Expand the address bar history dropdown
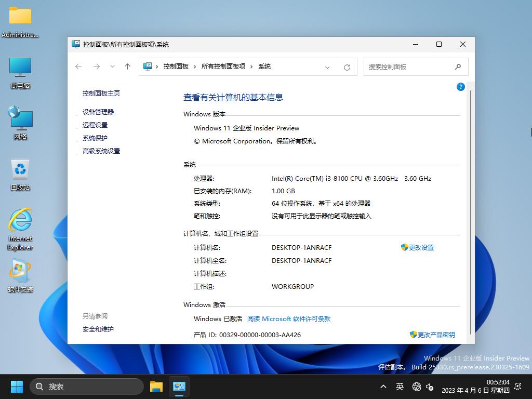Viewport: 532px width, 399px height. (x=327, y=67)
